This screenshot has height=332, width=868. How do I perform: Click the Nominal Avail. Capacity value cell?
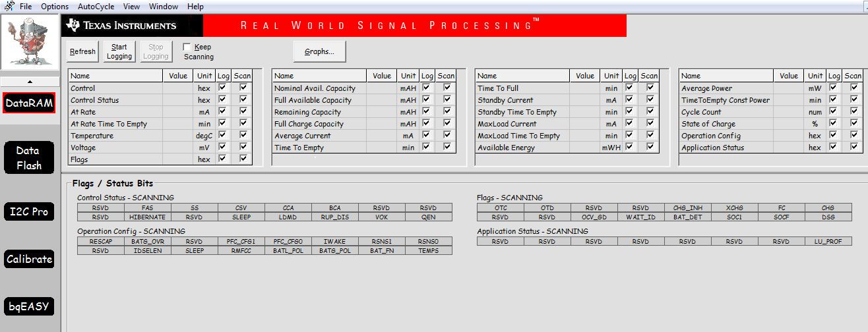tap(381, 88)
